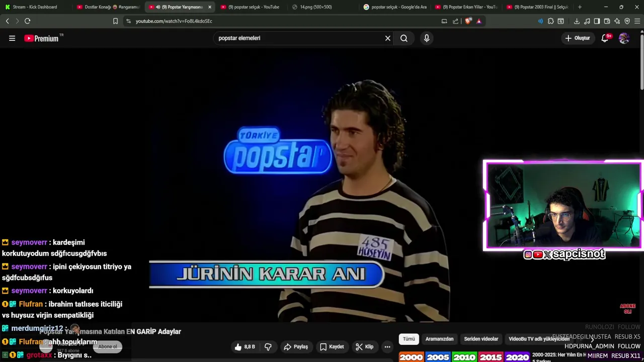
Task: Open browser main menu (three lines)
Action: (x=637, y=21)
